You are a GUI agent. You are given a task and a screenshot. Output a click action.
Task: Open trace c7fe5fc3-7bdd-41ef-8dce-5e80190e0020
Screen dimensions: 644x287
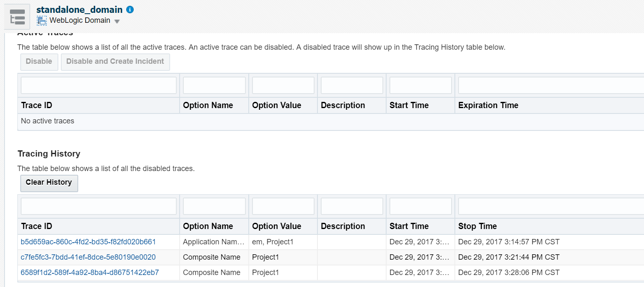88,257
